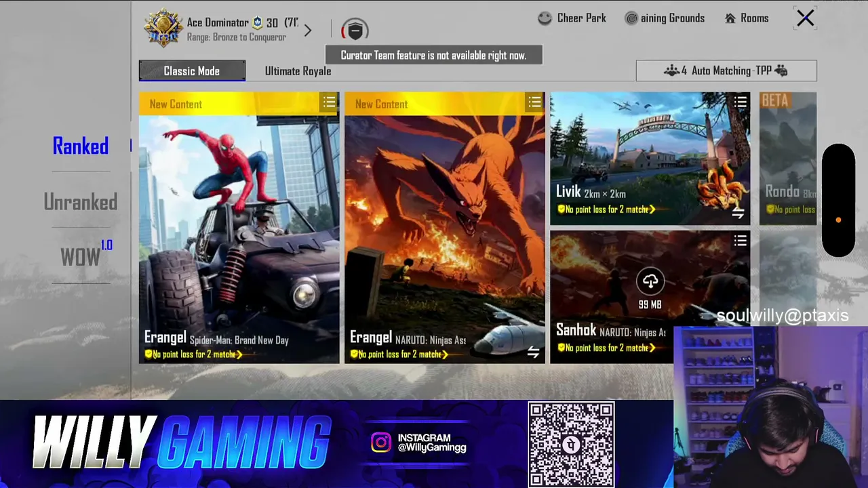Switch to the Ultimate Royale tab
The width and height of the screenshot is (868, 488).
coord(298,71)
